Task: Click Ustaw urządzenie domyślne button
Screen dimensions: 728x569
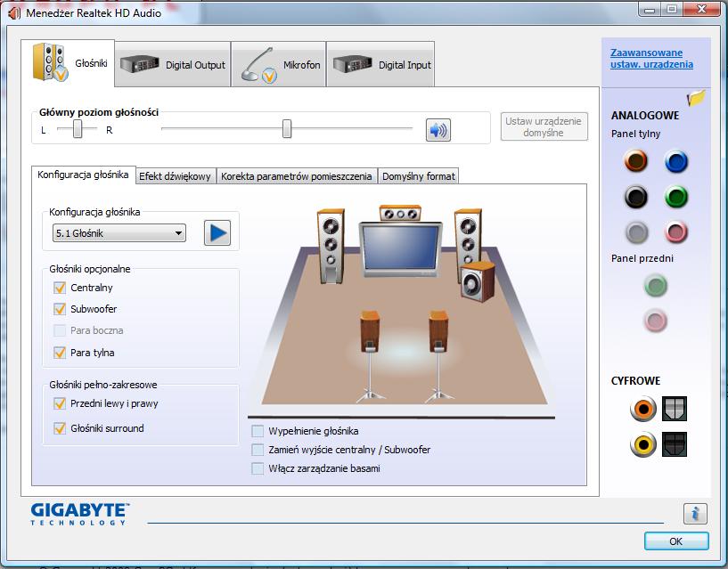Action: coord(544,126)
